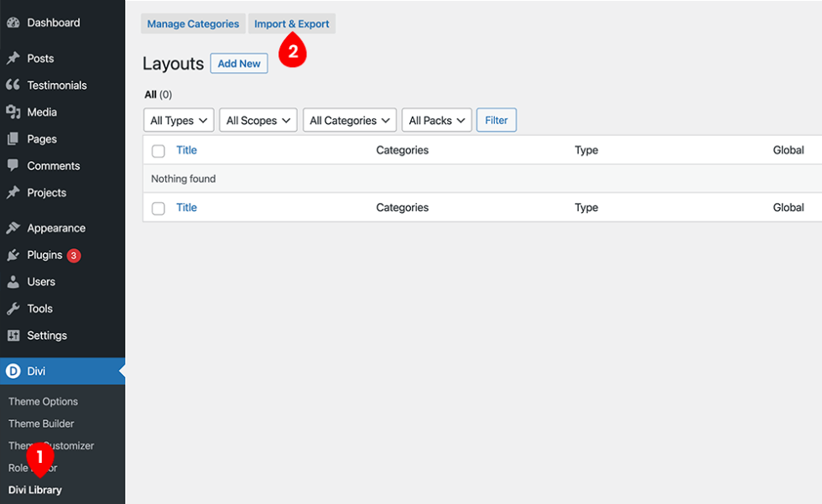Click the Import & Export button
Screen dimensions: 822x504
292,24
